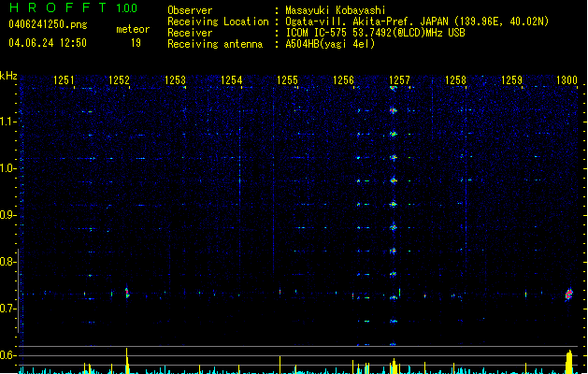The height and width of the screenshot is (374, 588).
Task: Click the 0.7 frequency axis label
Action: [7, 309]
